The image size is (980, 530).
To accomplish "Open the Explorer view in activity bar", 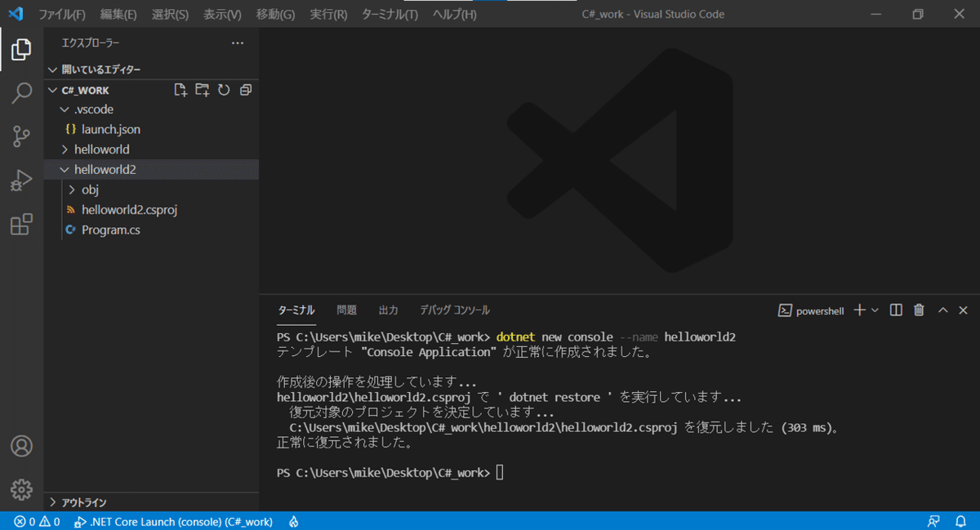I will tap(21, 51).
